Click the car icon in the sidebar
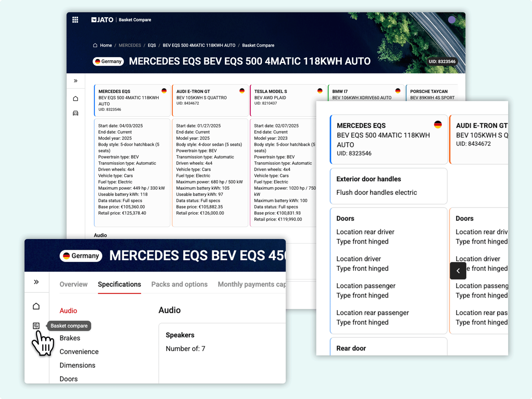Image resolution: width=532 pixels, height=399 pixels. 76,113
